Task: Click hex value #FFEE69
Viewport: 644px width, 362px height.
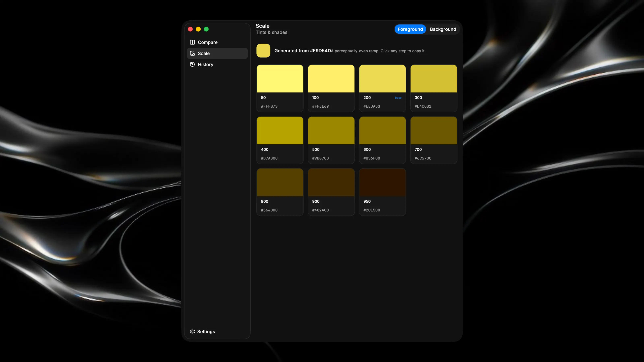Action: pyautogui.click(x=320, y=106)
